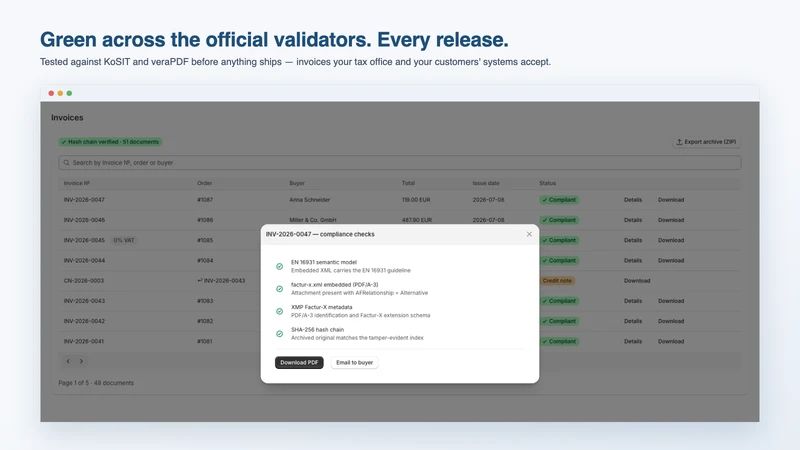The width and height of the screenshot is (800, 450).
Task: Open Details for INV-2026-0047
Action: tap(633, 200)
